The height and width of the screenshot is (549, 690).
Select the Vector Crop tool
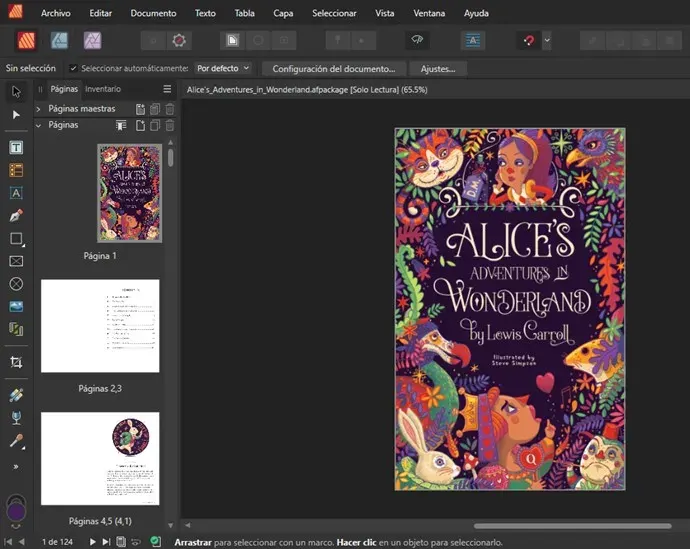[16, 362]
